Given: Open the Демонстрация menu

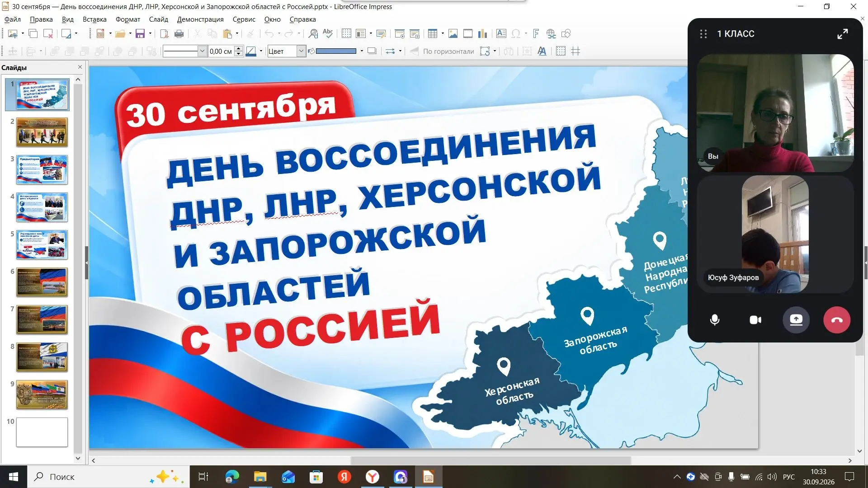Looking at the screenshot, I should click(200, 19).
